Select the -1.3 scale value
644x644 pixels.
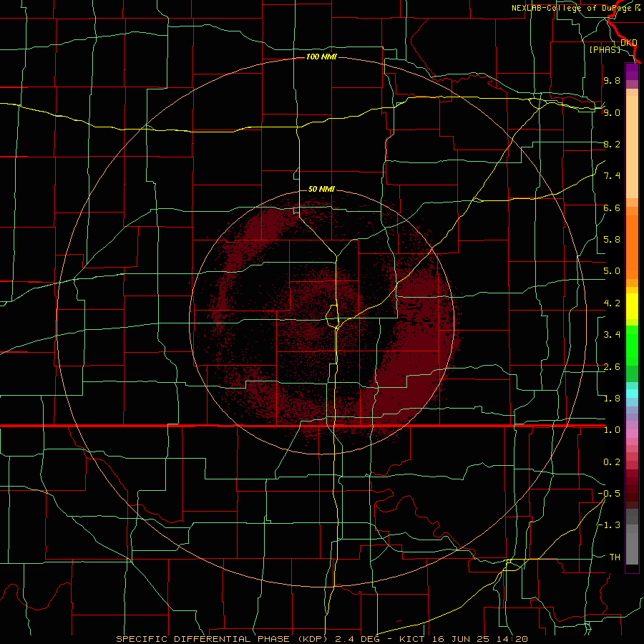pos(609,525)
